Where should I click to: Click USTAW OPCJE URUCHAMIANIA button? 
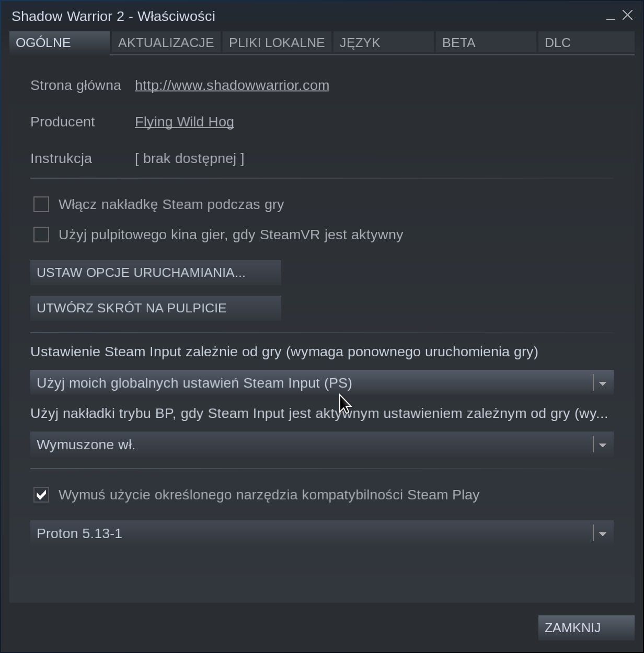point(155,273)
